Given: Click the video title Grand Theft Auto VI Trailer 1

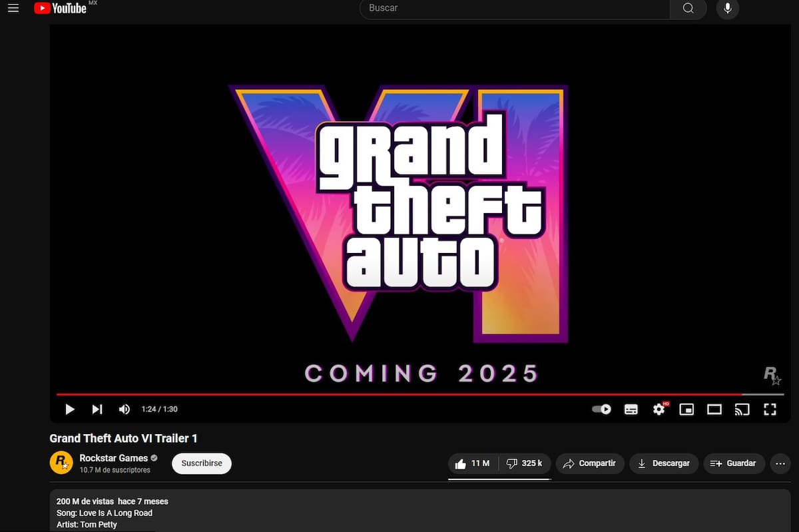Looking at the screenshot, I should [x=124, y=438].
